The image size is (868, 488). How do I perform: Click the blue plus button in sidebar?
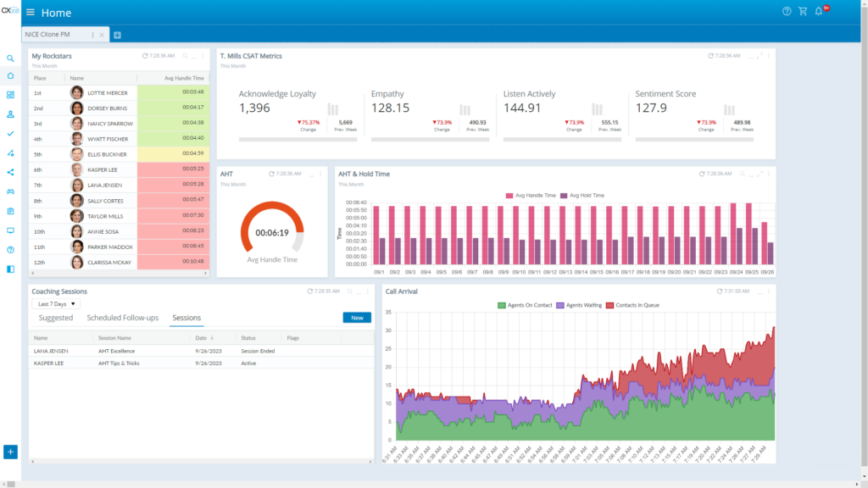click(10, 452)
